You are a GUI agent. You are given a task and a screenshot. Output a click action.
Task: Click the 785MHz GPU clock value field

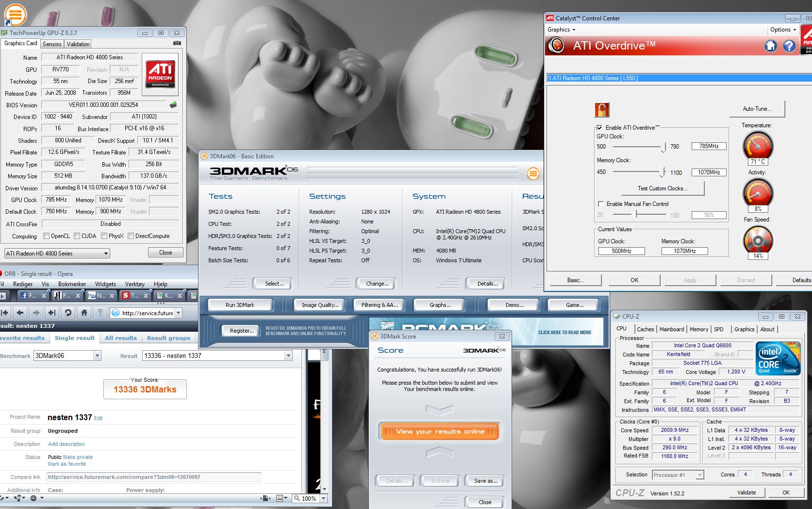pos(709,146)
